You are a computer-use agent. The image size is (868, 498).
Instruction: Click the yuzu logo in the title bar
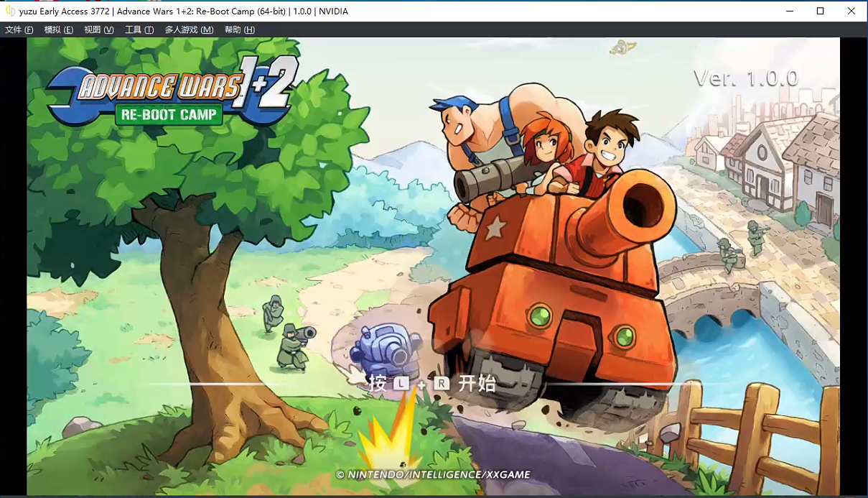[10, 11]
